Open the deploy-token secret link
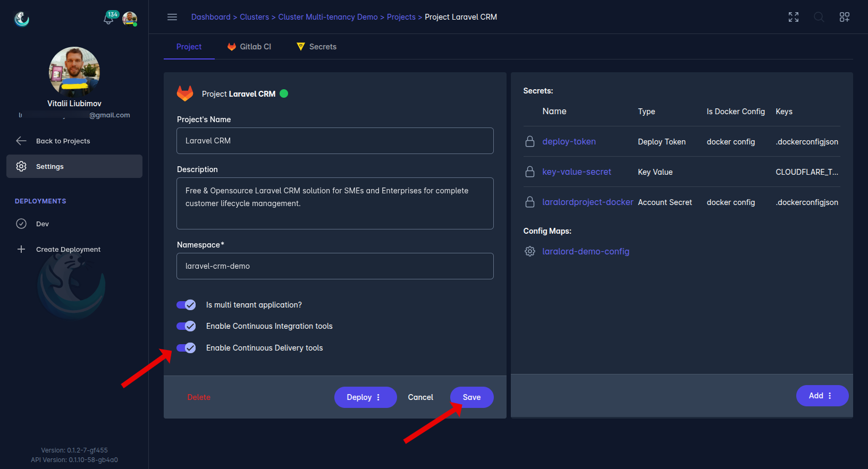The height and width of the screenshot is (469, 868). click(569, 141)
